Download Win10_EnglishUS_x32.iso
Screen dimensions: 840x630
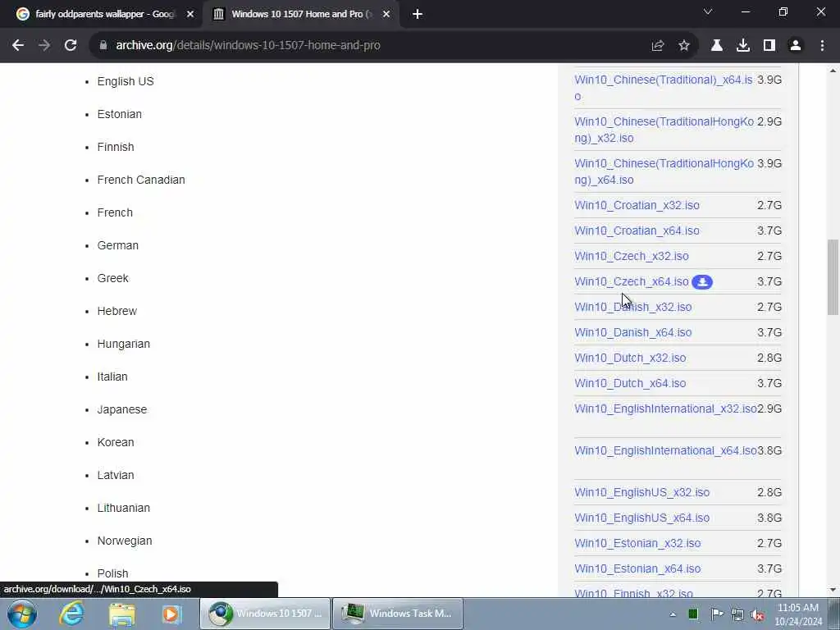coord(641,492)
